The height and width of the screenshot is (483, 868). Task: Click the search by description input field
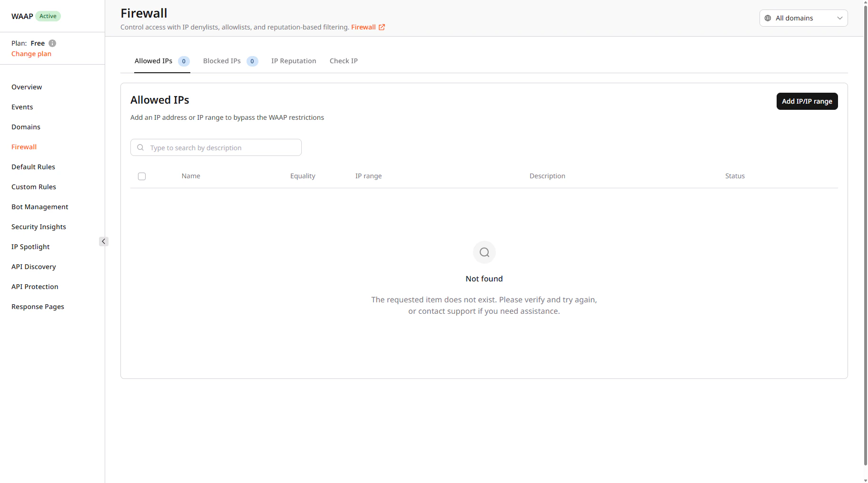pyautogui.click(x=216, y=147)
